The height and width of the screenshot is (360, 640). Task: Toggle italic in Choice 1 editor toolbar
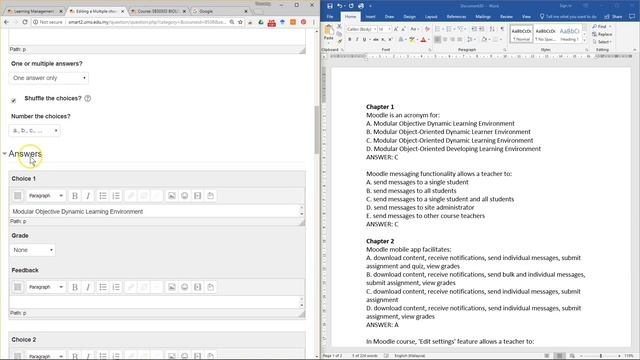point(88,196)
